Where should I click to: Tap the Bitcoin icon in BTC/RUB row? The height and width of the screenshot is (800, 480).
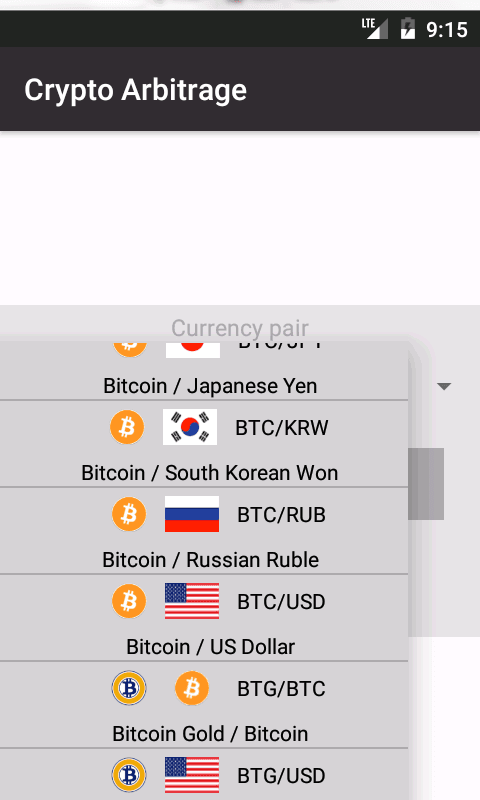pyautogui.click(x=129, y=514)
